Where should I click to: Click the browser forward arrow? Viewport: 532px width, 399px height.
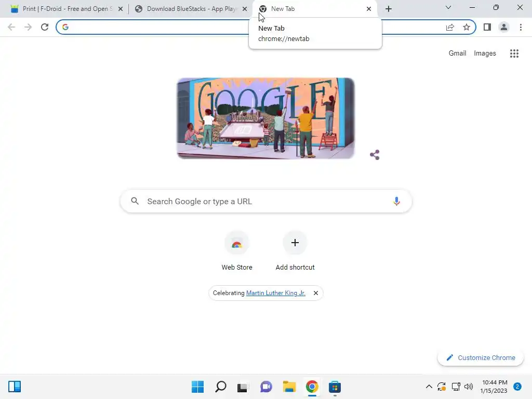pos(28,27)
